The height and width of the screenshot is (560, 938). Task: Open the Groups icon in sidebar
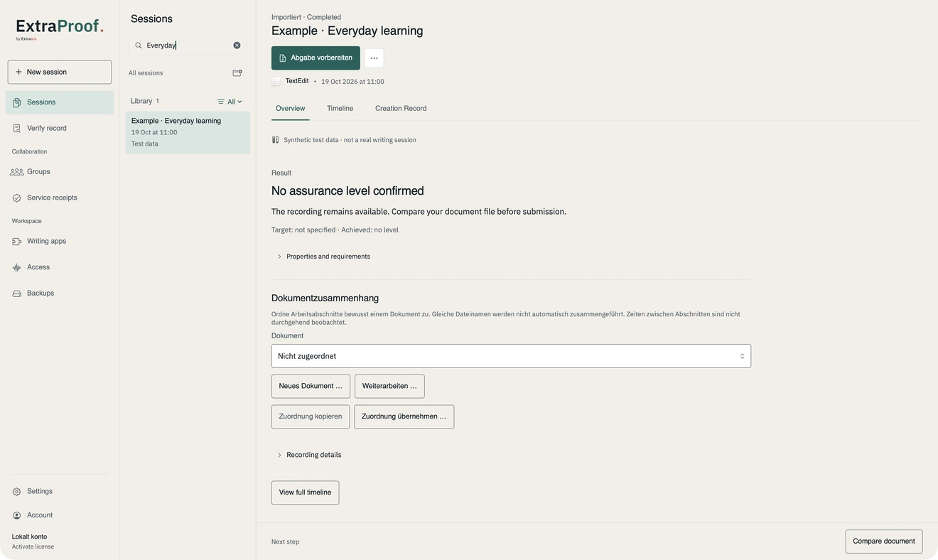(16, 172)
